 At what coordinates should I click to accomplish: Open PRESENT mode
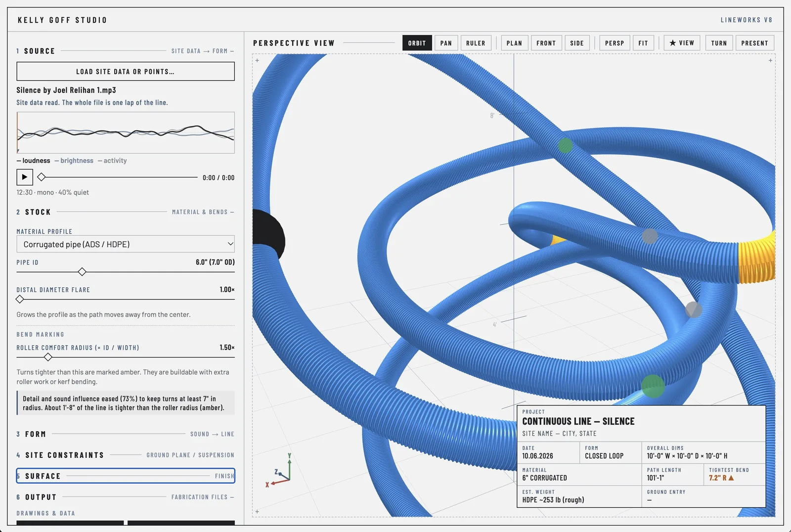coord(755,43)
